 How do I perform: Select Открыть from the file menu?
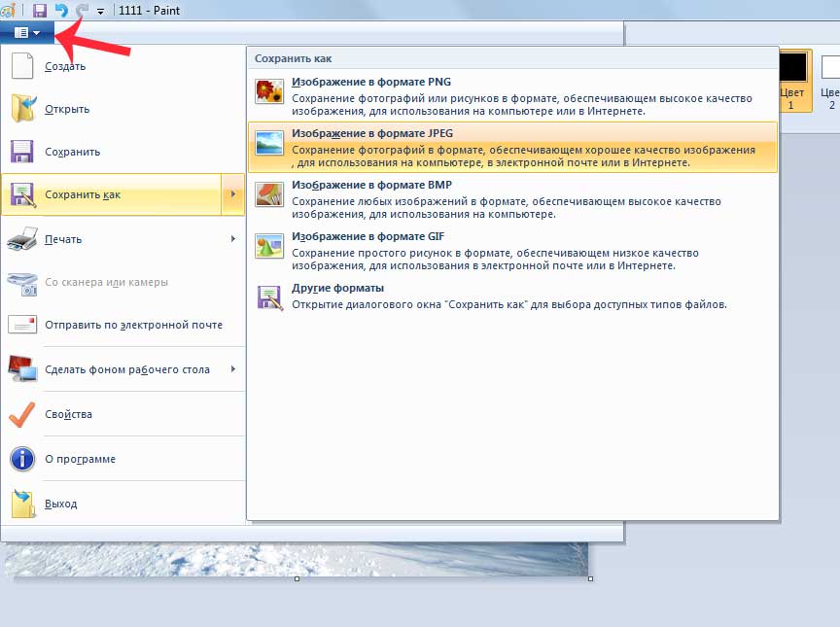[x=67, y=109]
